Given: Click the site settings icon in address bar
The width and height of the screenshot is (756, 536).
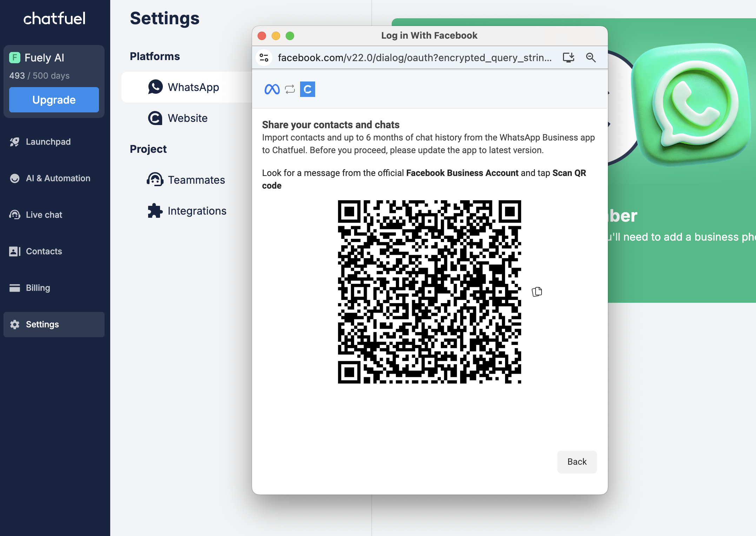Looking at the screenshot, I should click(264, 58).
